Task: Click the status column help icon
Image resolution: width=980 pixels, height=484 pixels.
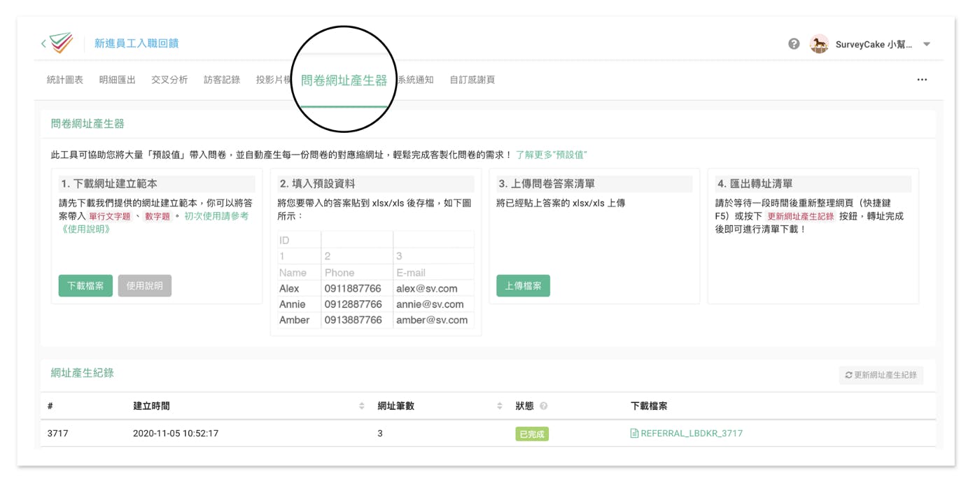Action: click(544, 406)
